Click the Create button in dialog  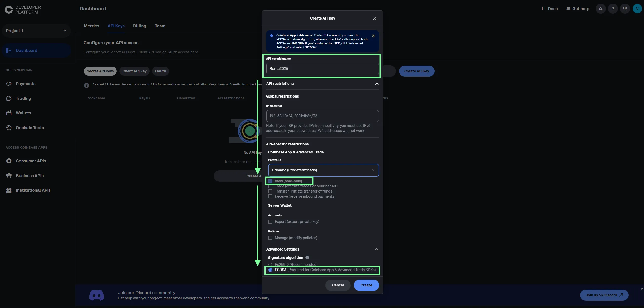click(366, 285)
